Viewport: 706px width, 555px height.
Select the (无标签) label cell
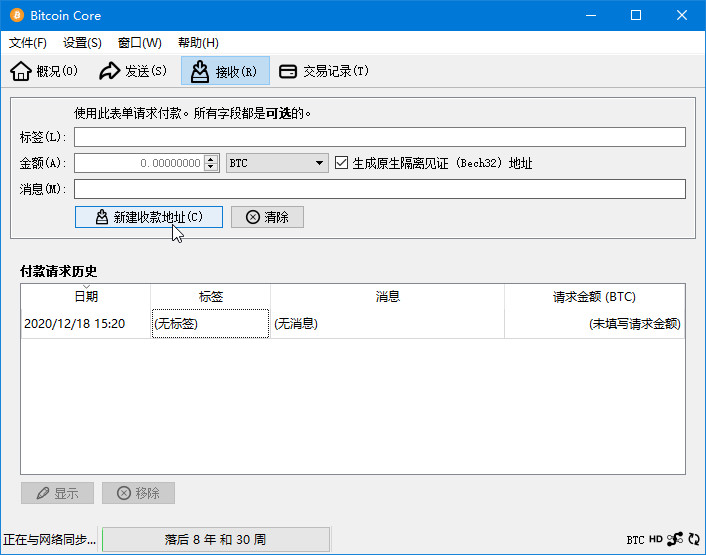point(211,324)
